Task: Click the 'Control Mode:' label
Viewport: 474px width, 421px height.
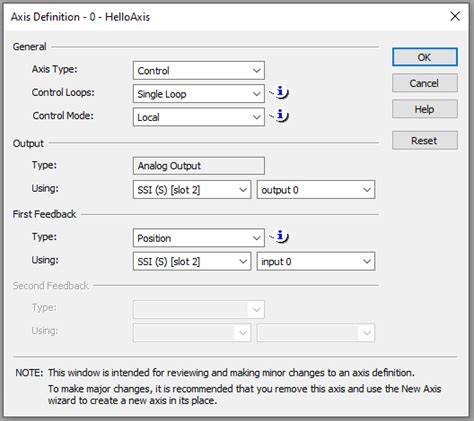Action: coord(63,116)
